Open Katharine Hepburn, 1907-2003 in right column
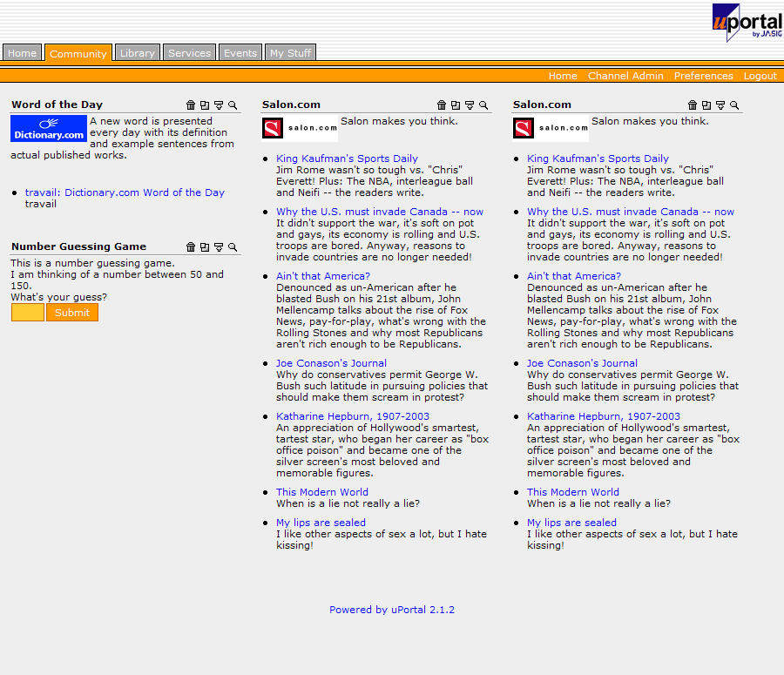 604,416
